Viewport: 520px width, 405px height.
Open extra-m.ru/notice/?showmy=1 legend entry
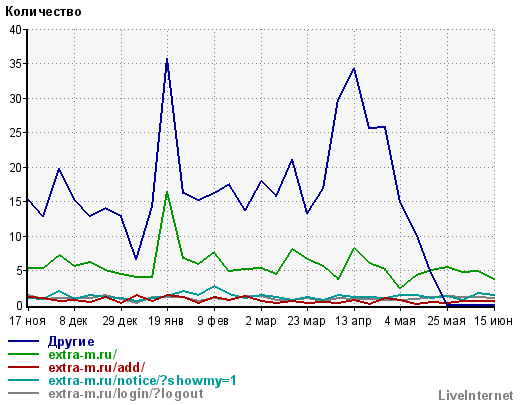(142, 380)
